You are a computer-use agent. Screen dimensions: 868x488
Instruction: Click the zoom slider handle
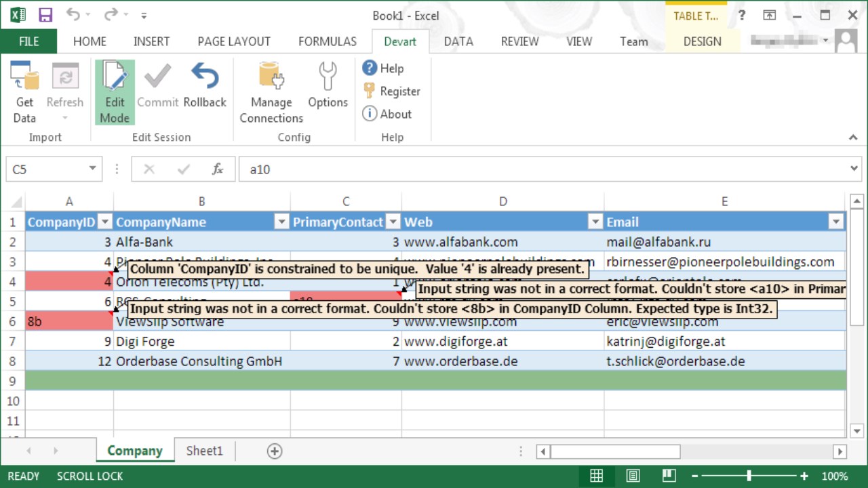point(749,476)
